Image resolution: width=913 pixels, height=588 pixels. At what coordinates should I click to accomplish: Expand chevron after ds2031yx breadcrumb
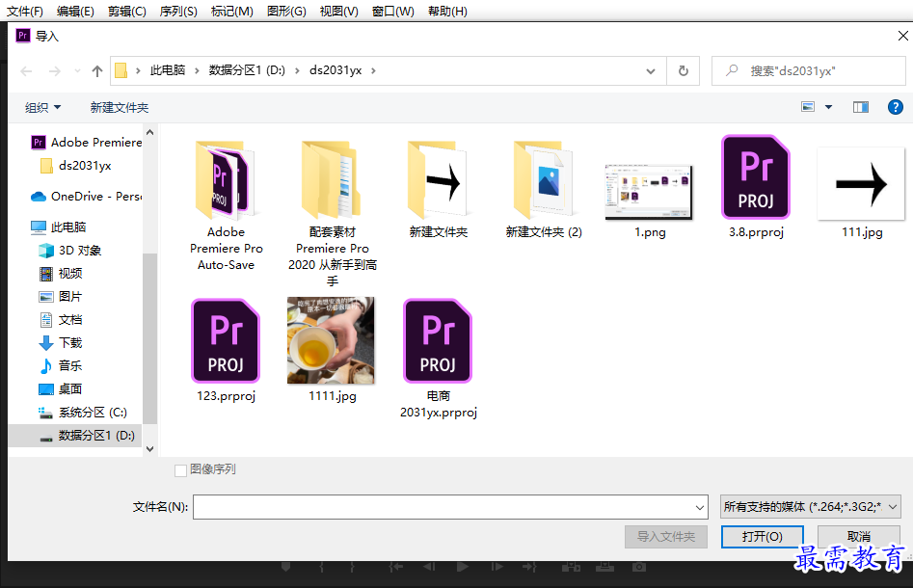(373, 70)
